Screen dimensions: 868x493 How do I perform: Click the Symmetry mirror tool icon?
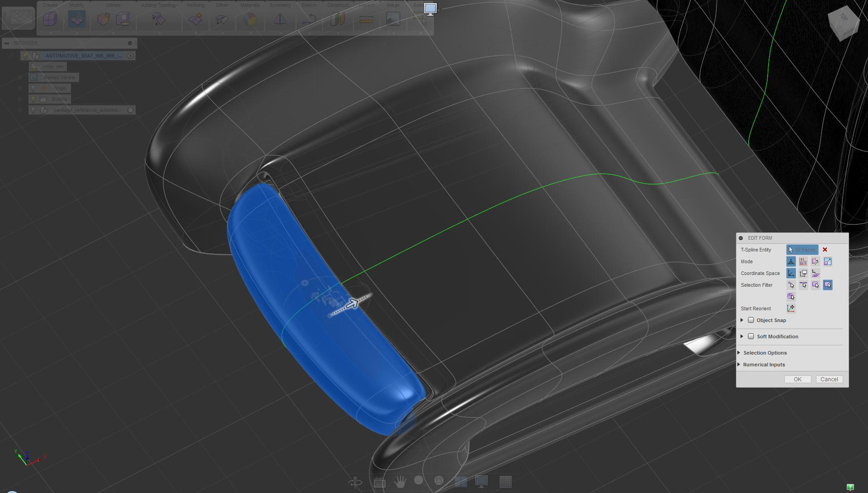pyautogui.click(x=280, y=19)
